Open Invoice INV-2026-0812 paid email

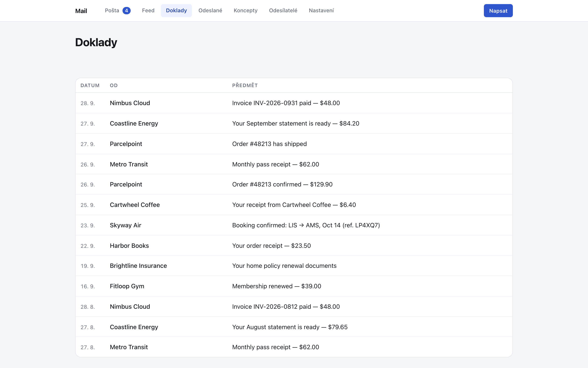(x=294, y=306)
